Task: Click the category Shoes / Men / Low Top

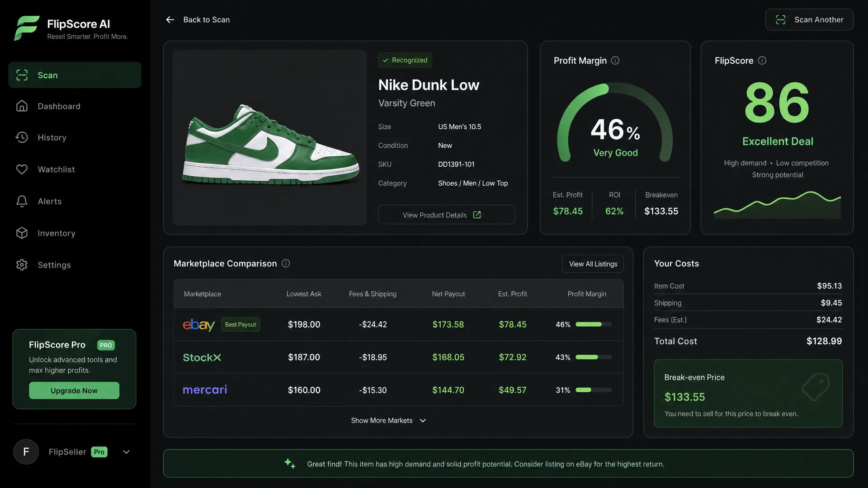Action: pyautogui.click(x=473, y=183)
